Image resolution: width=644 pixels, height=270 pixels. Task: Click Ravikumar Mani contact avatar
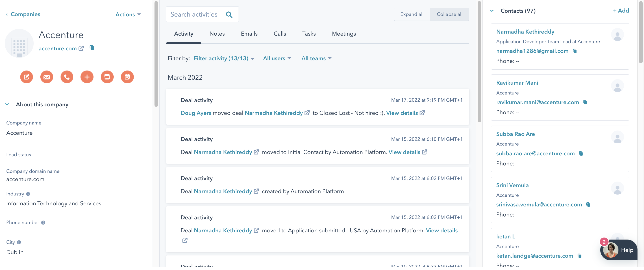click(x=617, y=86)
